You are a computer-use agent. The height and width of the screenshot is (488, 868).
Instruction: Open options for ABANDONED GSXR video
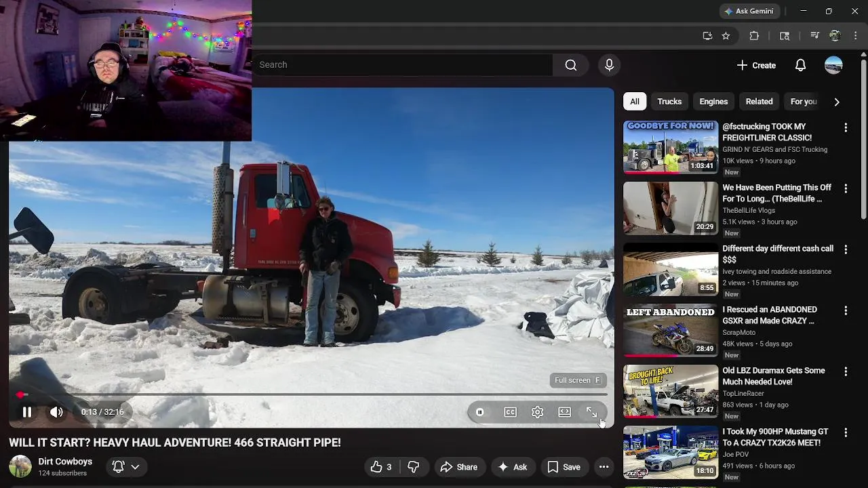[x=846, y=310]
